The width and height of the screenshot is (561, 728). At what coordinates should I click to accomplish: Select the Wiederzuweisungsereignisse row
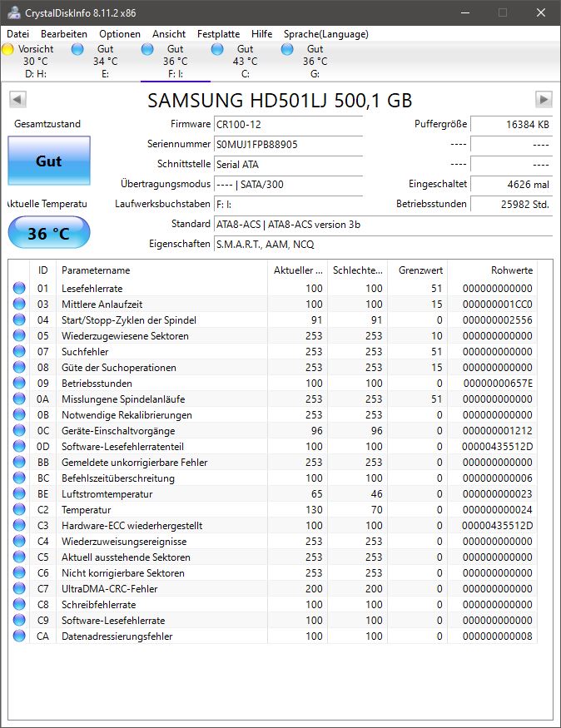(273, 541)
